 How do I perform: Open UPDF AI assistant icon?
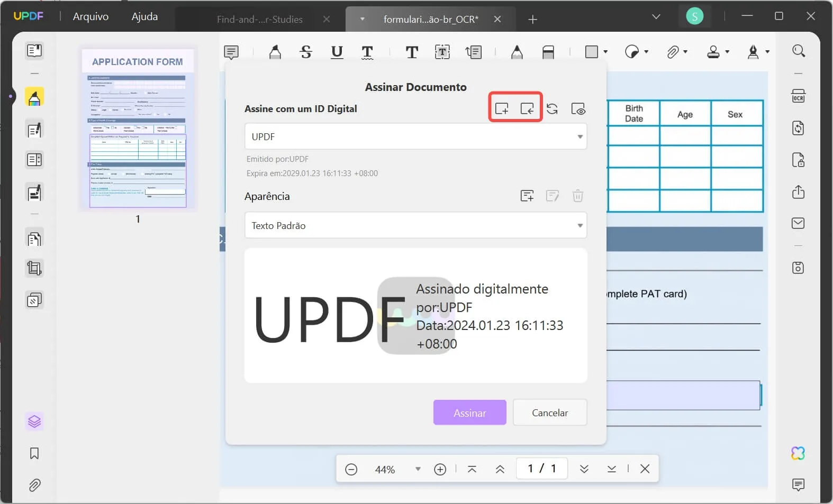tap(798, 453)
